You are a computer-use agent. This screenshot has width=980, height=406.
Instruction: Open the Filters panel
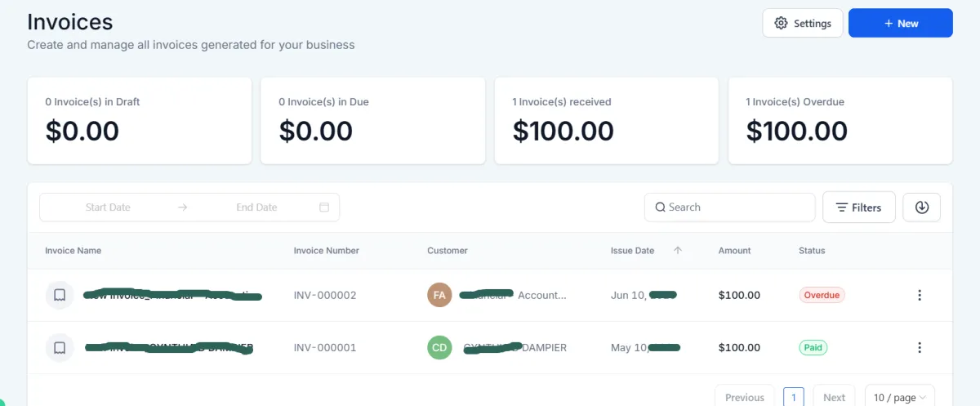tap(858, 207)
